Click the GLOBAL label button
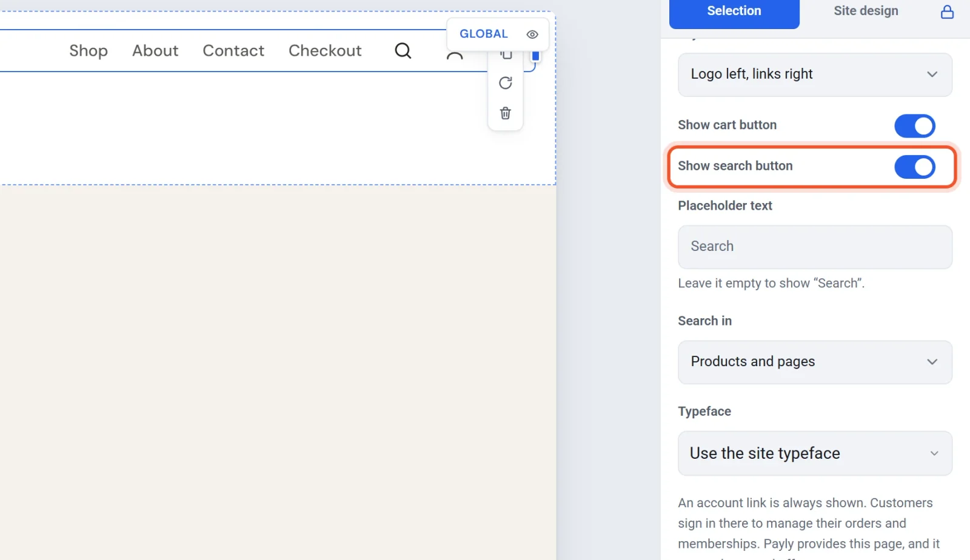The height and width of the screenshot is (560, 970). pyautogui.click(x=484, y=34)
